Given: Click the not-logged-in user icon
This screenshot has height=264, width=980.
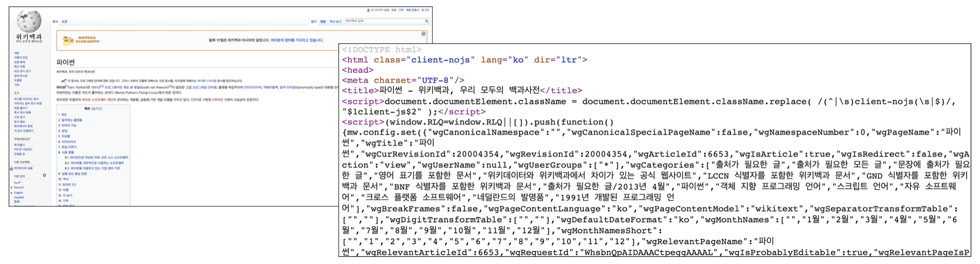Looking at the screenshot, I should pos(368,10).
